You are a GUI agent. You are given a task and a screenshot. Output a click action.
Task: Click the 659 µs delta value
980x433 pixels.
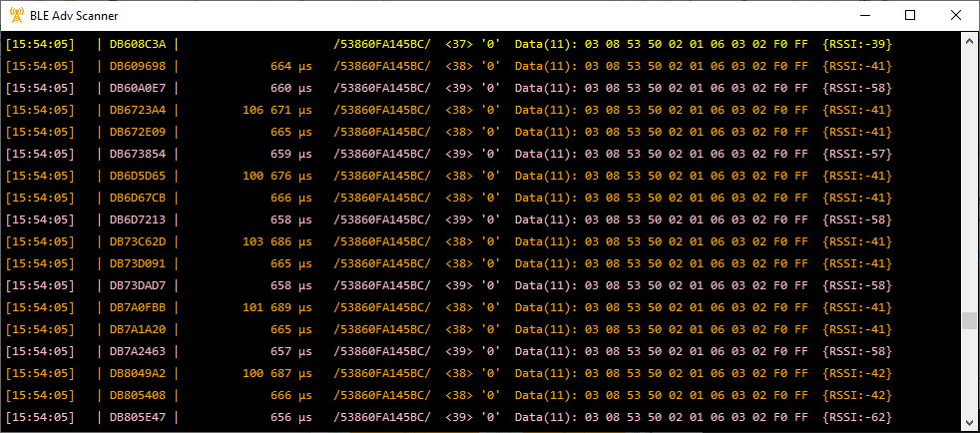291,154
